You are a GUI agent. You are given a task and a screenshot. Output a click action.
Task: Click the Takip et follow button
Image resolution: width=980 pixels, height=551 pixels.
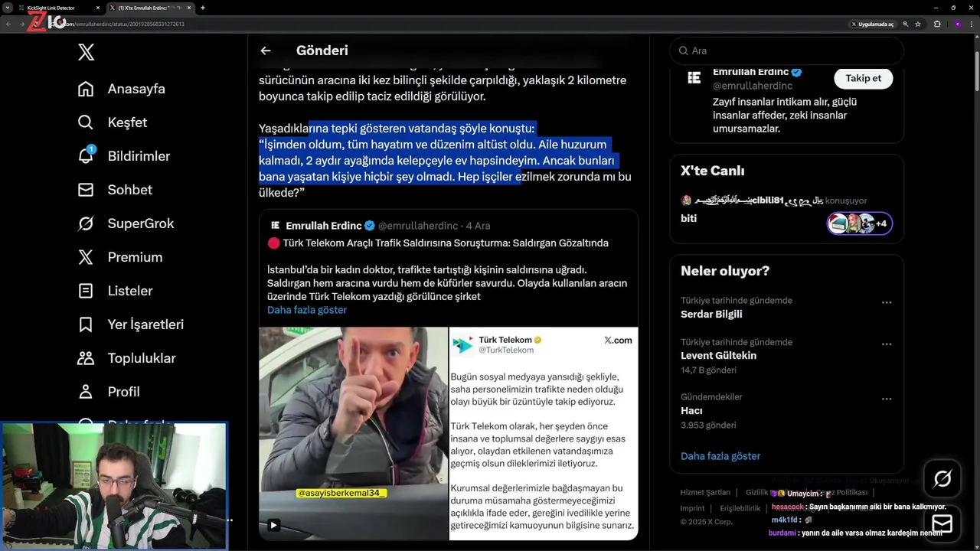(x=864, y=78)
